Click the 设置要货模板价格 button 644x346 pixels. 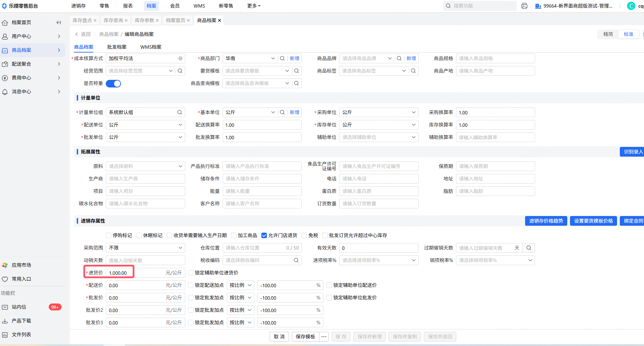(594, 221)
